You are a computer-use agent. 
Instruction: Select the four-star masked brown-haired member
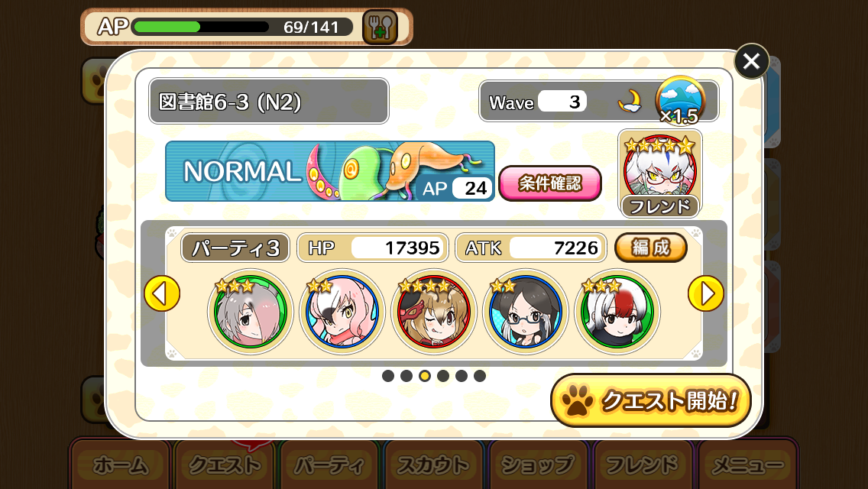point(433,311)
